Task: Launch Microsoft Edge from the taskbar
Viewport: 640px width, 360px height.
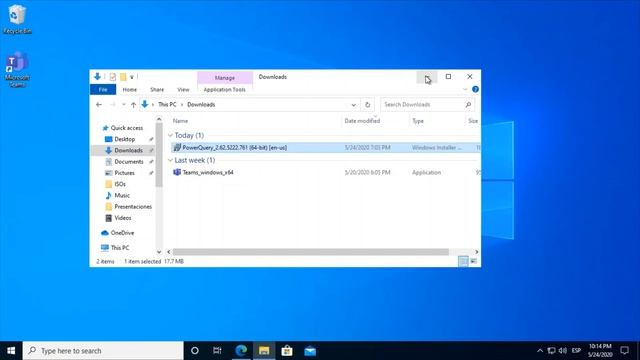Action: (241, 351)
